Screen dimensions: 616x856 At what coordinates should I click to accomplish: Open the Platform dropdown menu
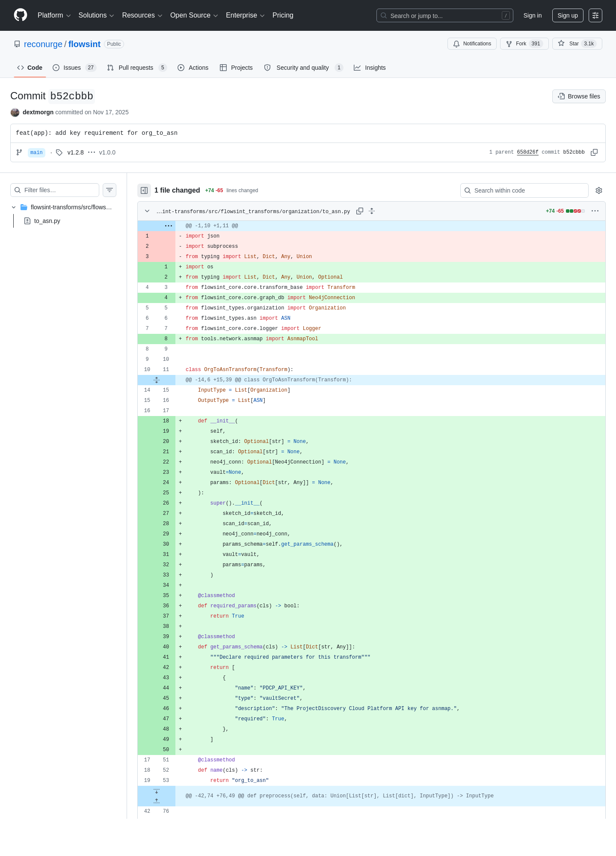54,15
